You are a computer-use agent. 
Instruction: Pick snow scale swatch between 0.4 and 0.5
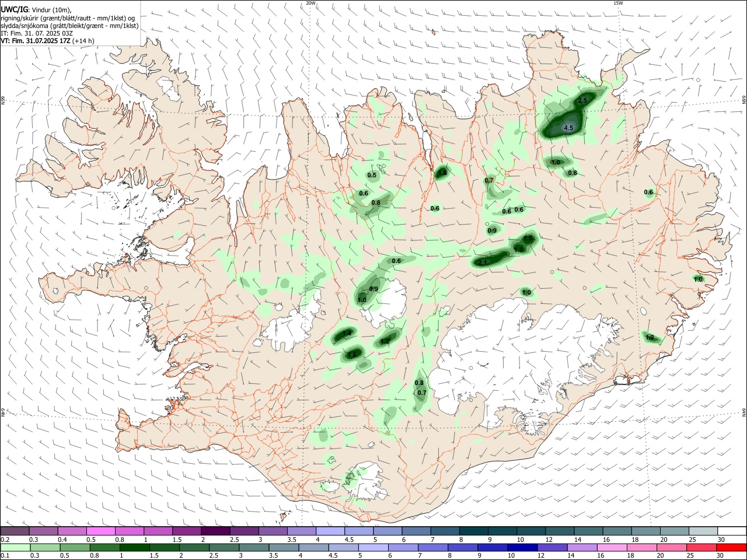72,531
